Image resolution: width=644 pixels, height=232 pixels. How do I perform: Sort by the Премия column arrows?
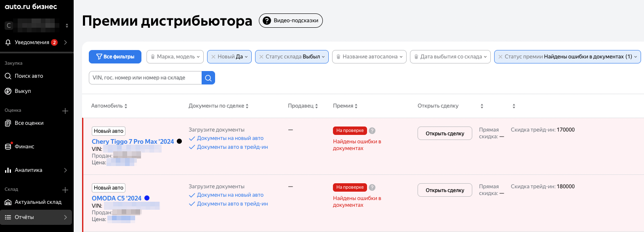357,106
